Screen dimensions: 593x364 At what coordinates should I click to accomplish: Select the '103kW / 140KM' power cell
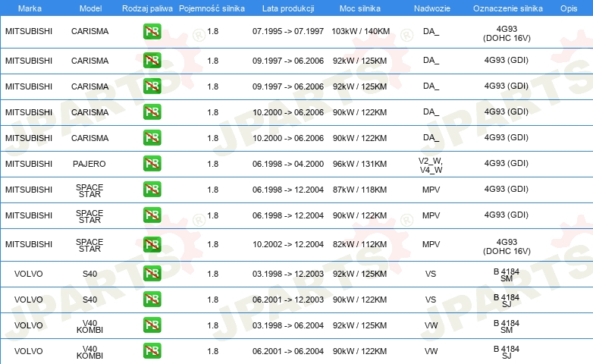(x=360, y=31)
